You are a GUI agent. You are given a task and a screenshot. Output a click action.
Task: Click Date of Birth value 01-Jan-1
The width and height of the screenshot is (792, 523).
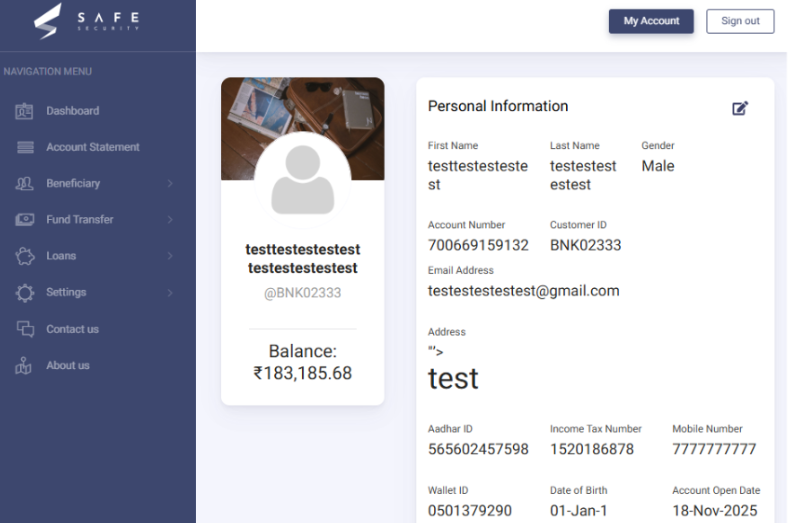pos(578,511)
